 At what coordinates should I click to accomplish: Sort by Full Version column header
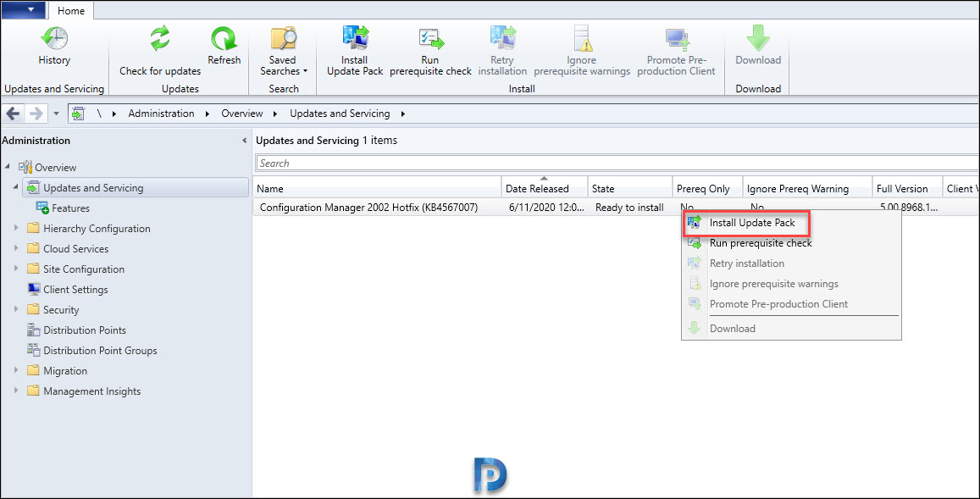[907, 188]
